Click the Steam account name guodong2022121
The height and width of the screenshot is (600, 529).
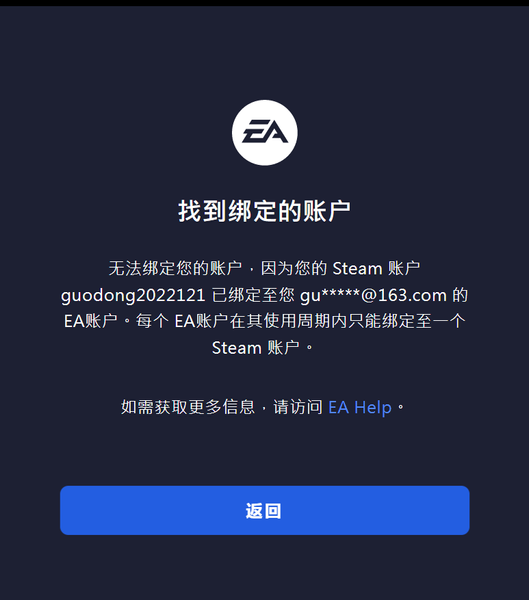(133, 295)
